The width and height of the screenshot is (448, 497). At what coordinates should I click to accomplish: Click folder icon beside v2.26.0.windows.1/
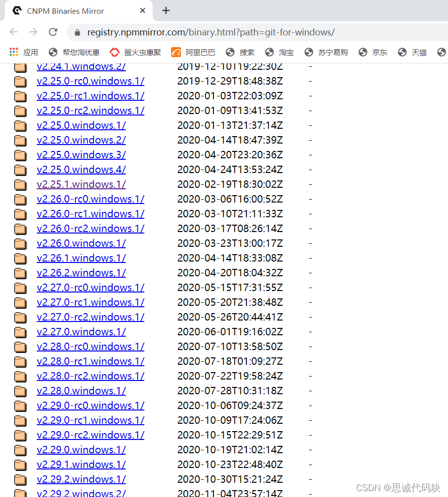20,244
